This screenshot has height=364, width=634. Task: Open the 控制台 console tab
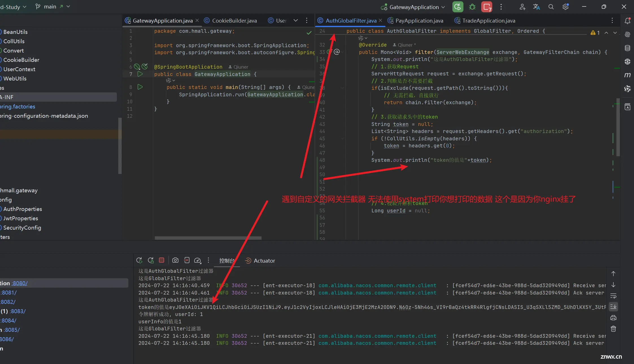point(227,261)
